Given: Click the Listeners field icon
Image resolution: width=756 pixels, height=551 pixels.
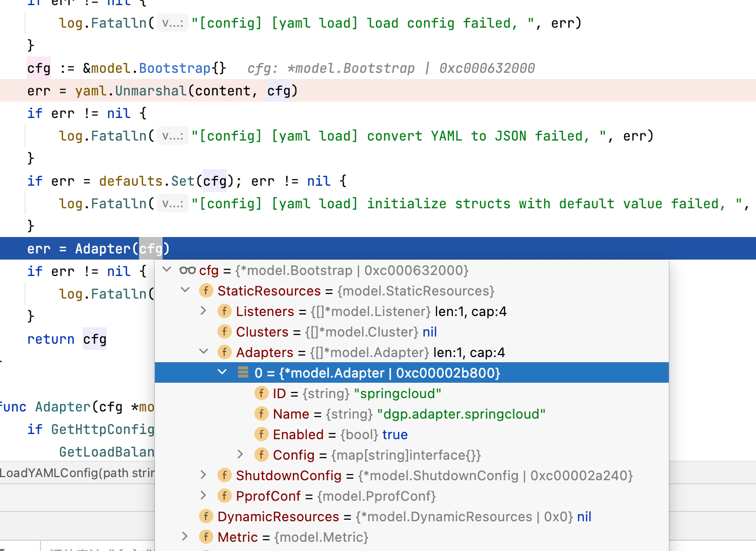Looking at the screenshot, I should coord(225,311).
